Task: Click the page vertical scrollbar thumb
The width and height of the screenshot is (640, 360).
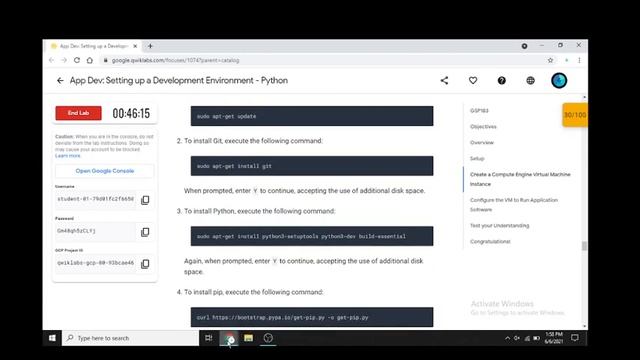Action: coord(584,246)
